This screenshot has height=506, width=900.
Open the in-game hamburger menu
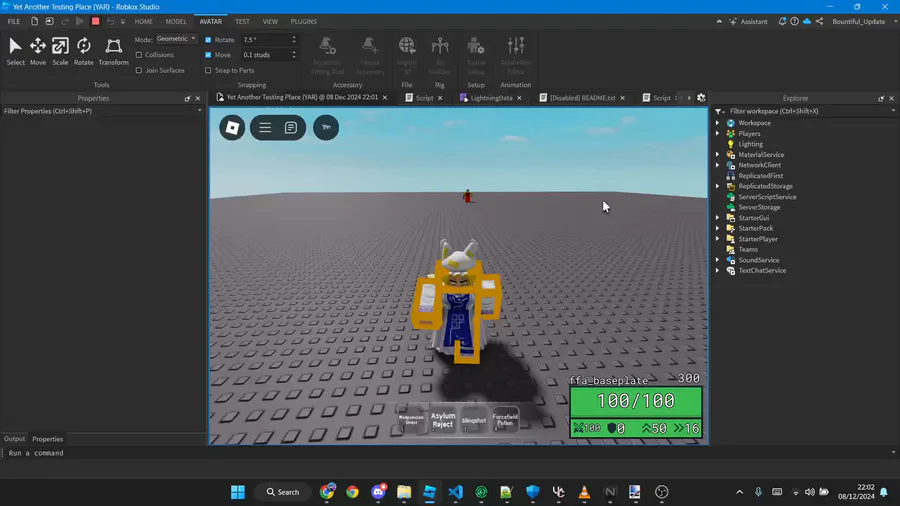(265, 127)
